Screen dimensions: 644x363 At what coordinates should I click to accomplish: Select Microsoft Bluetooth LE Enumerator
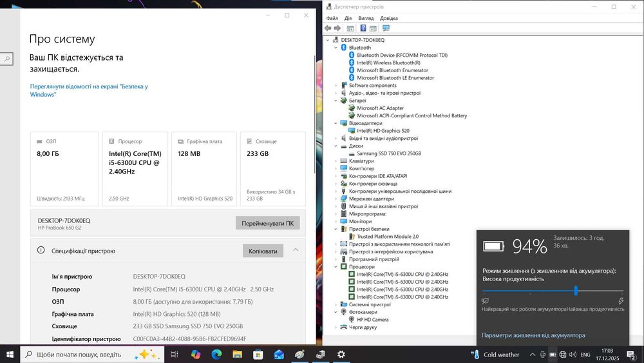click(x=395, y=78)
